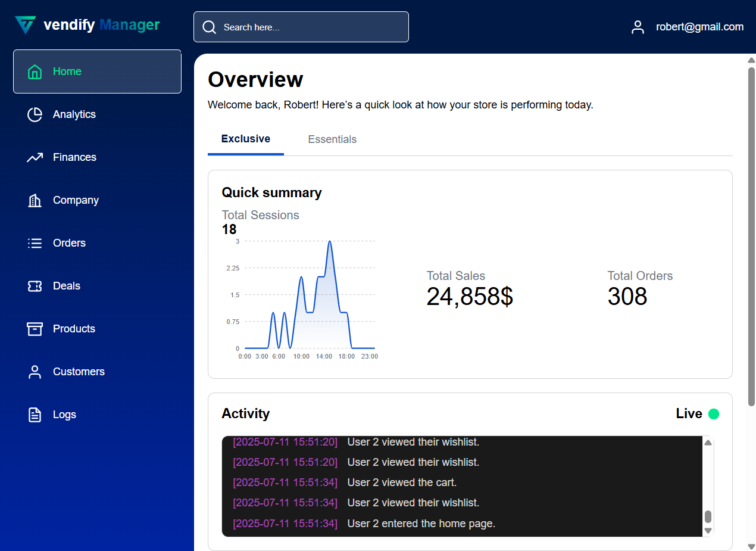Click the 308 orders value
This screenshot has height=551, width=756.
click(627, 297)
